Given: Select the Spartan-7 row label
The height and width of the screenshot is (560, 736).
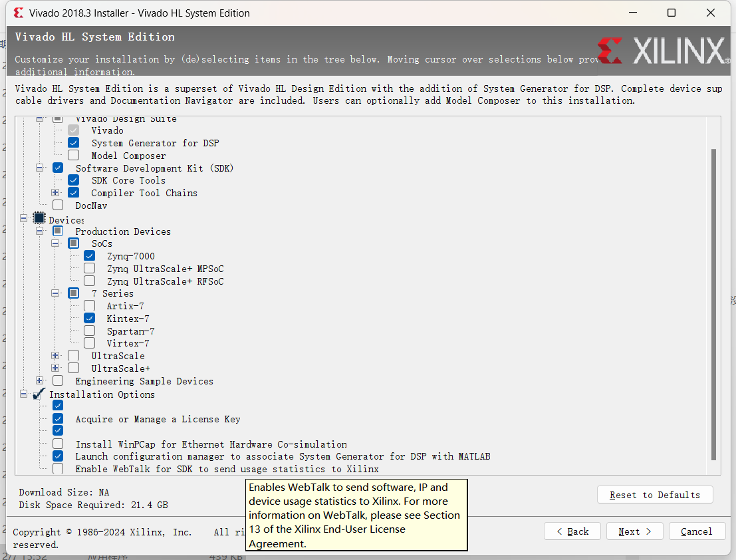Looking at the screenshot, I should tap(130, 331).
